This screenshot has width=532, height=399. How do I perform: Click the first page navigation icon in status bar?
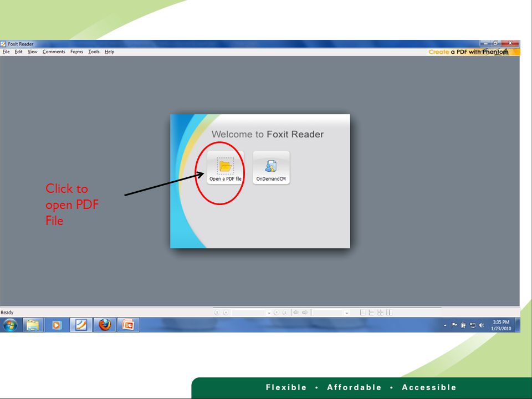[217, 313]
